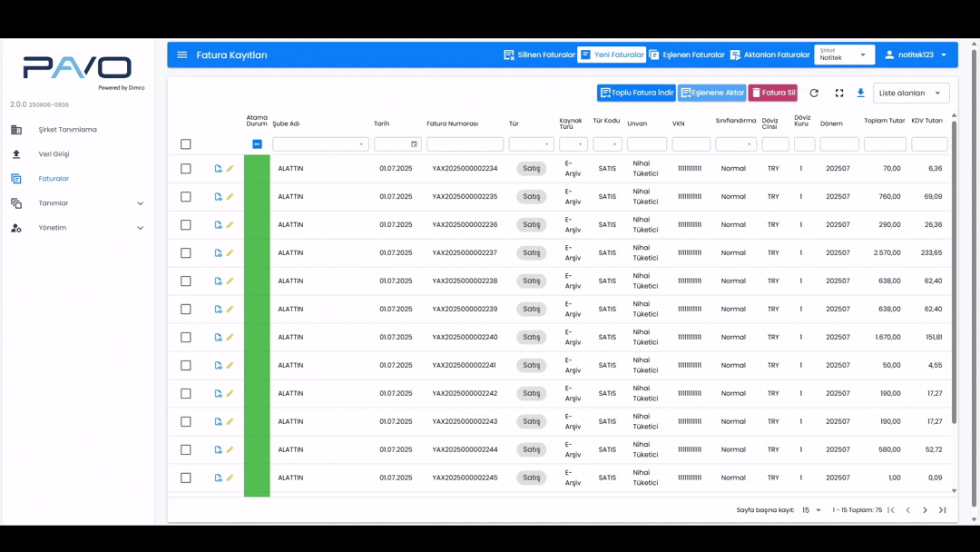Toggle the Atama Durum filter checkbox

tap(257, 144)
